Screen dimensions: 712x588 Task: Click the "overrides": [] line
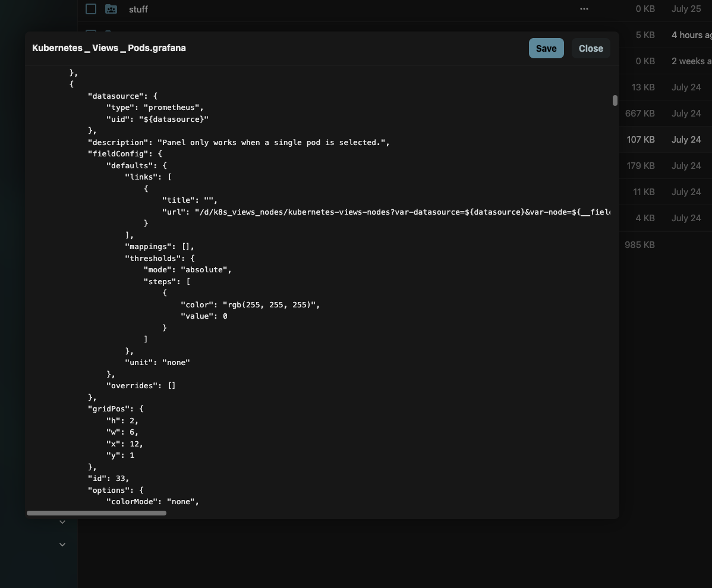click(x=141, y=386)
